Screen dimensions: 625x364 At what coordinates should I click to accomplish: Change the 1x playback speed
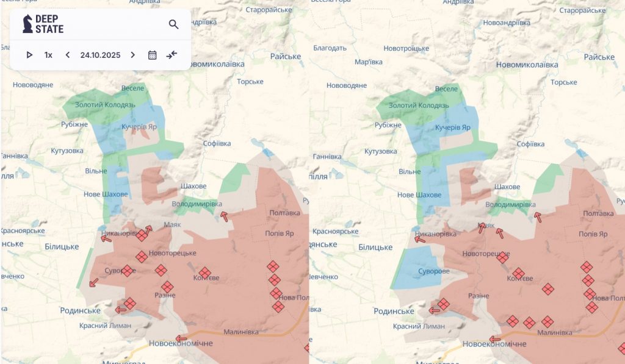point(48,55)
